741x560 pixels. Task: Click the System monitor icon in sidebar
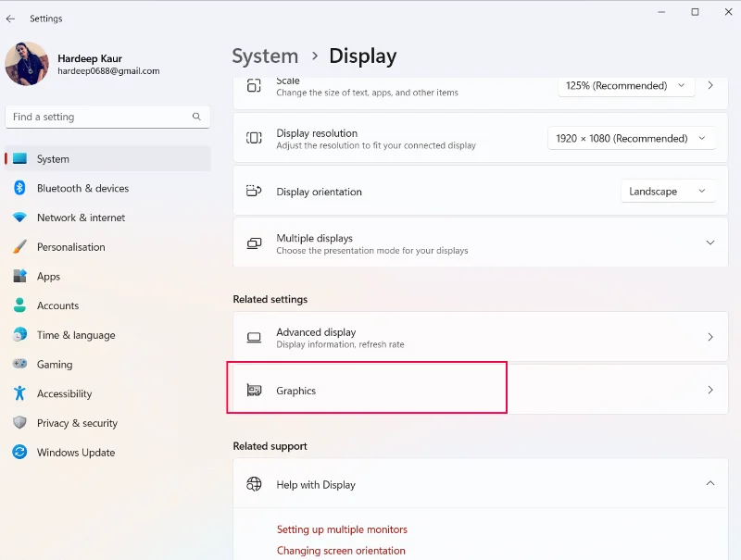[19, 158]
